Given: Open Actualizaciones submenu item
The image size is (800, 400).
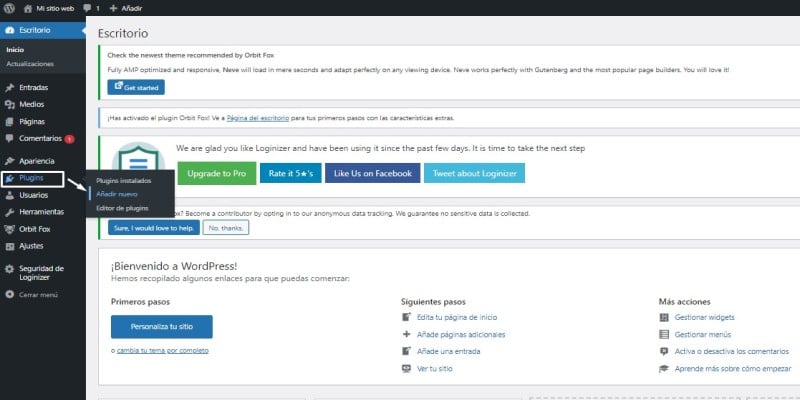Looking at the screenshot, I should click(x=30, y=64).
